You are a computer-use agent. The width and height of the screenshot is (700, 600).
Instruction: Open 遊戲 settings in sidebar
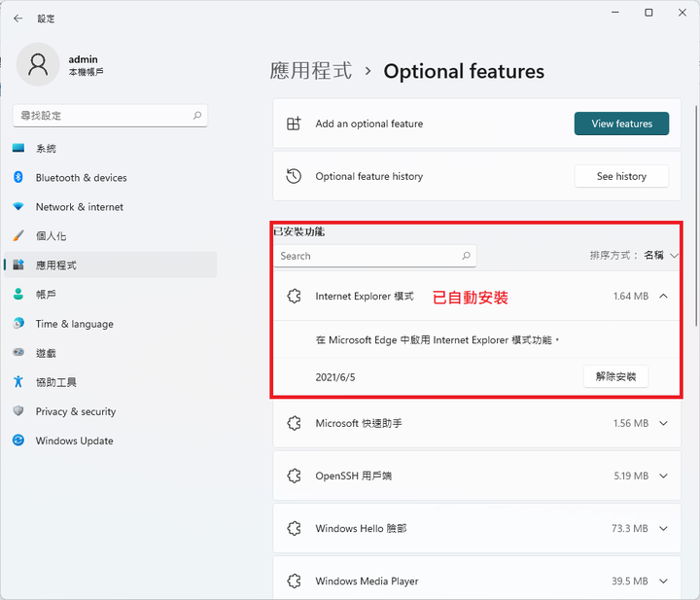pyautogui.click(x=110, y=353)
